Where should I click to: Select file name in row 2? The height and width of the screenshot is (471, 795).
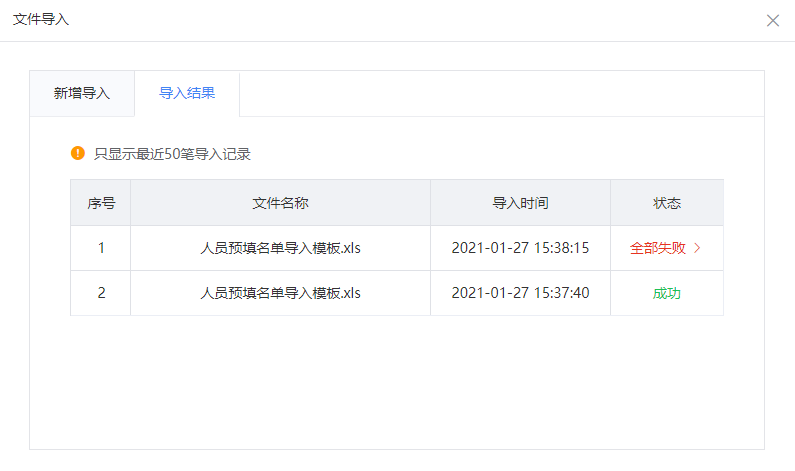tap(280, 293)
